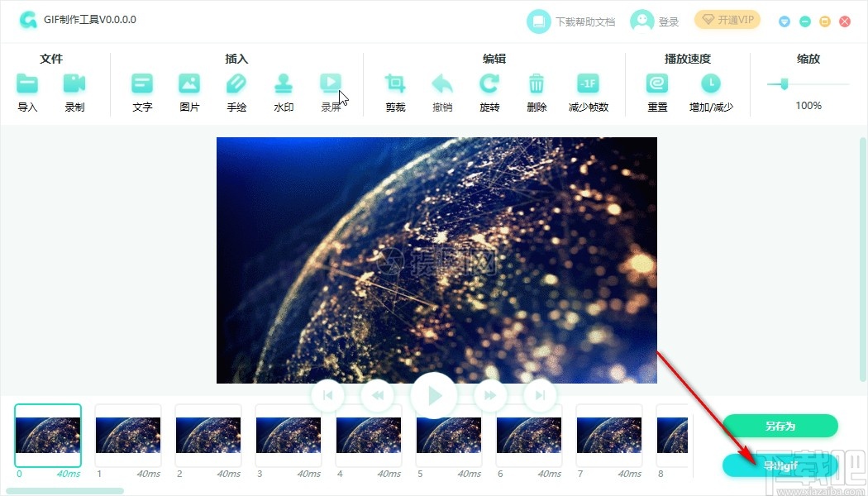Reset playback speed with 重置 icon
The image size is (868, 496).
pyautogui.click(x=657, y=83)
